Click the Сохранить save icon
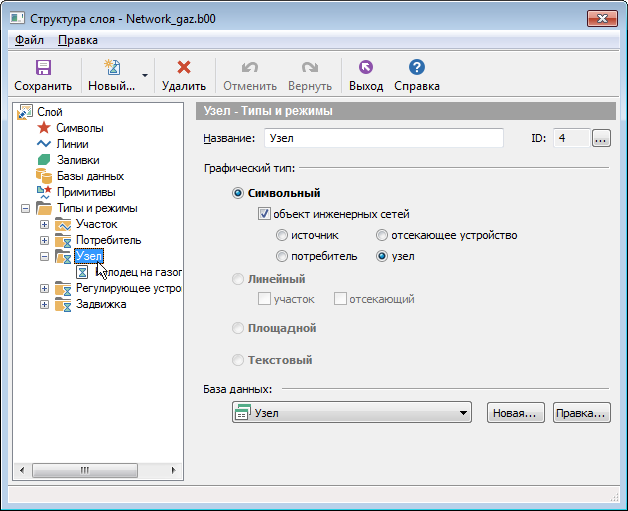 tap(43, 68)
